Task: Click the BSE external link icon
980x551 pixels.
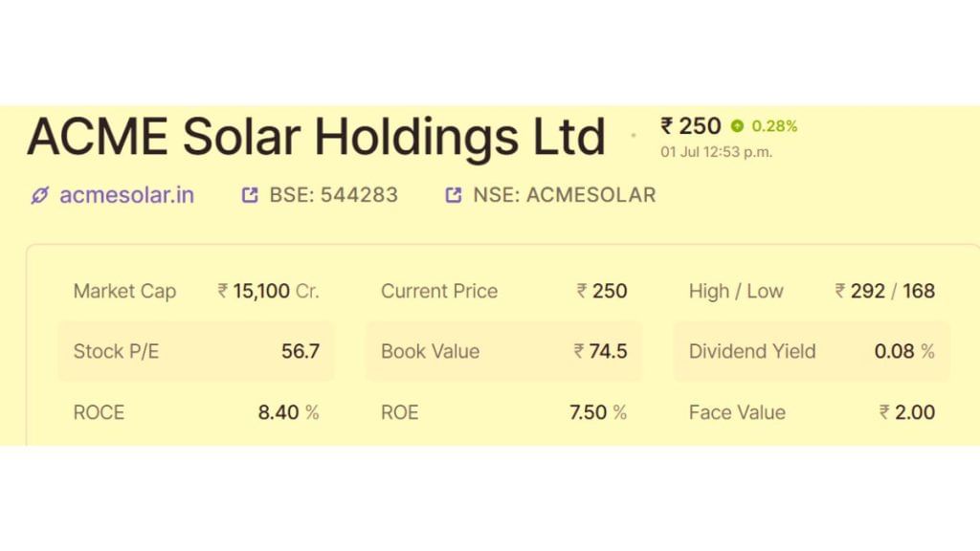Action: 250,195
